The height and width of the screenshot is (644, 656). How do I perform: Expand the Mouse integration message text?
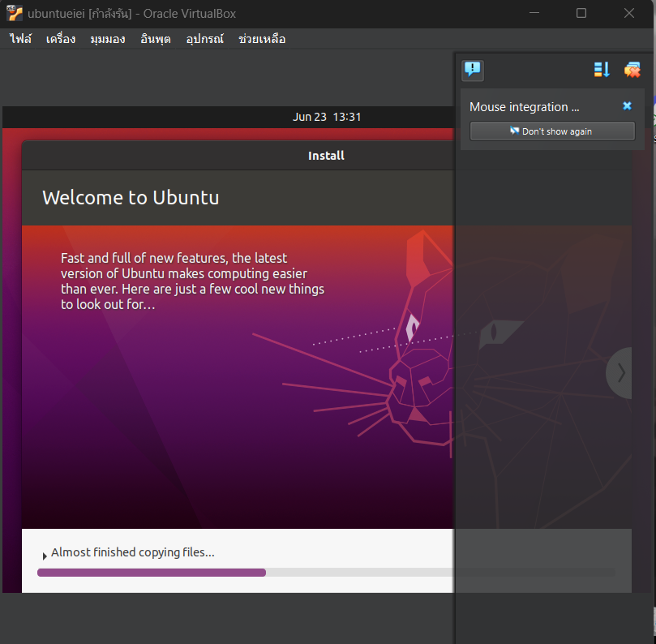point(525,107)
